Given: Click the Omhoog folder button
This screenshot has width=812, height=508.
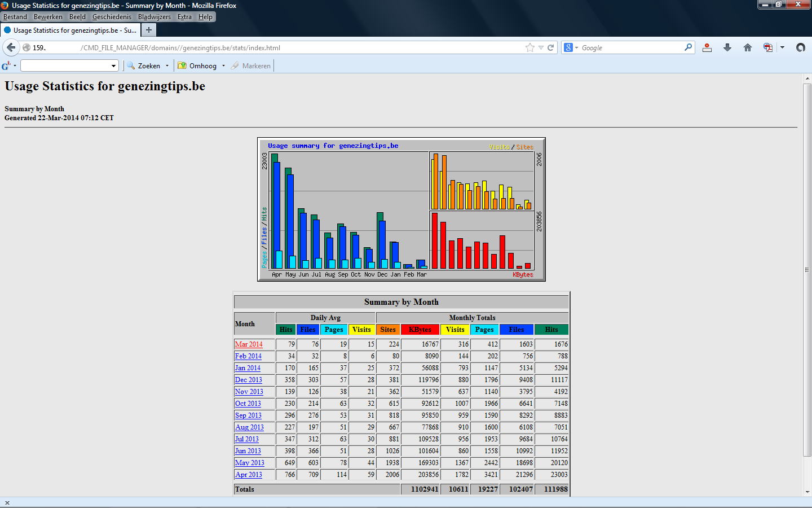Looking at the screenshot, I should (x=197, y=66).
